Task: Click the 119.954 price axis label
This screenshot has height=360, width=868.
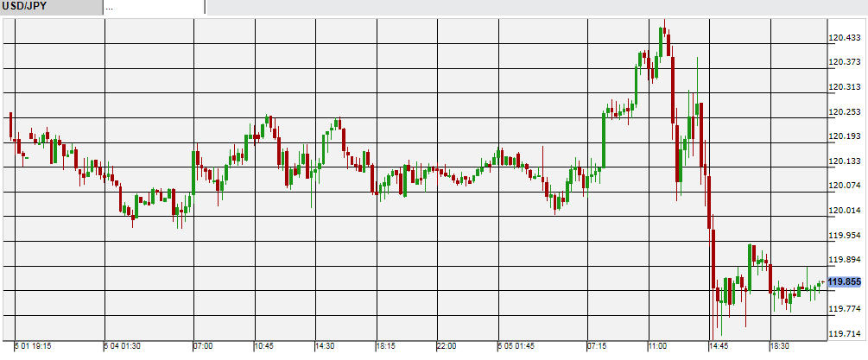Action: [845, 235]
